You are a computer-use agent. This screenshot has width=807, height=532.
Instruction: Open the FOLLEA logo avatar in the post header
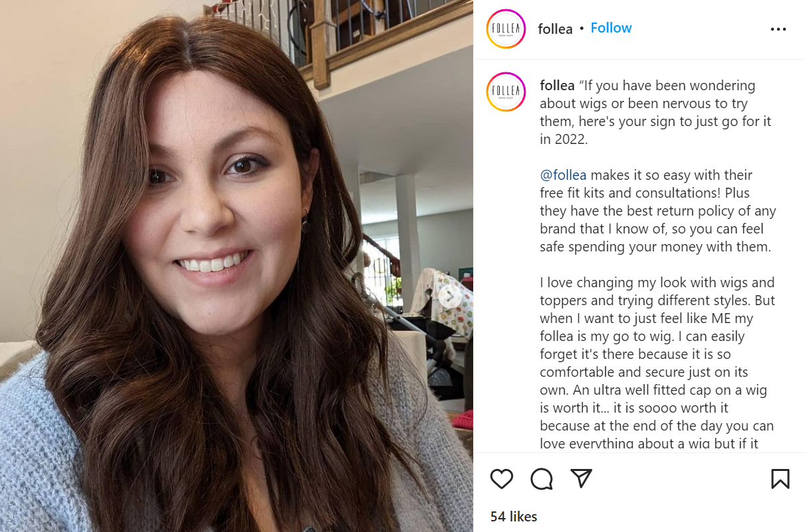506,29
